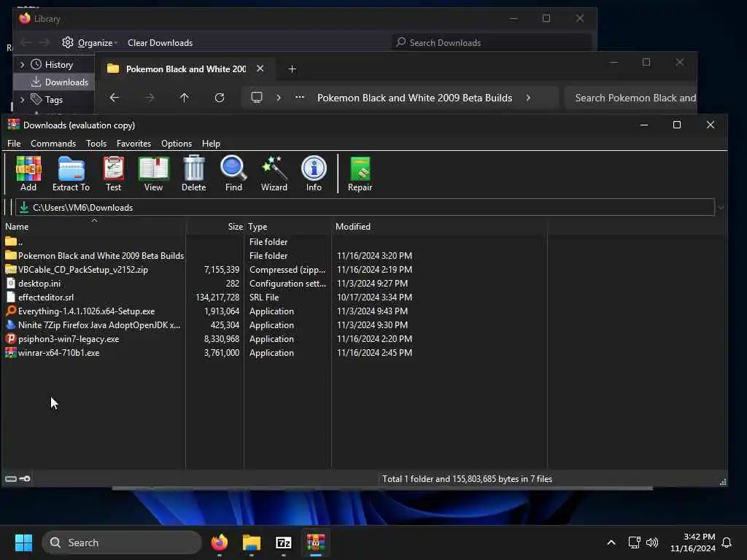Click the ellipsis in Explorer breadcrumb
The image size is (747, 560).
click(300, 97)
